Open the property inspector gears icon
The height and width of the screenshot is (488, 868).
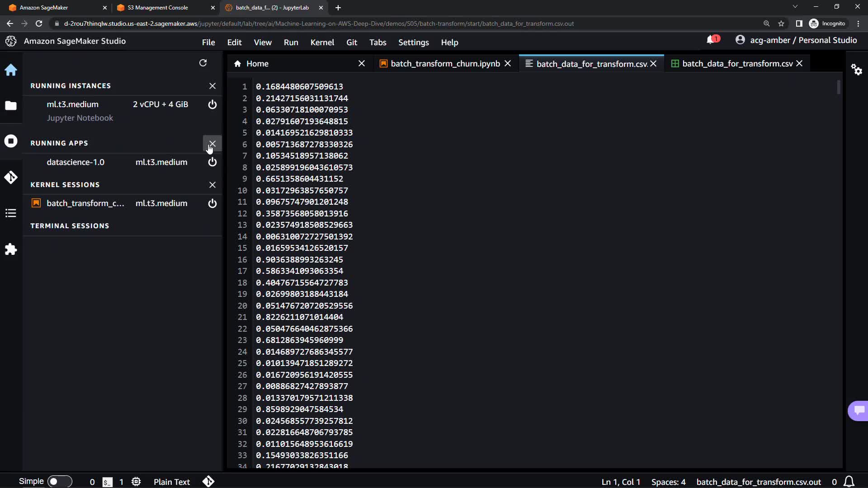[856, 70]
